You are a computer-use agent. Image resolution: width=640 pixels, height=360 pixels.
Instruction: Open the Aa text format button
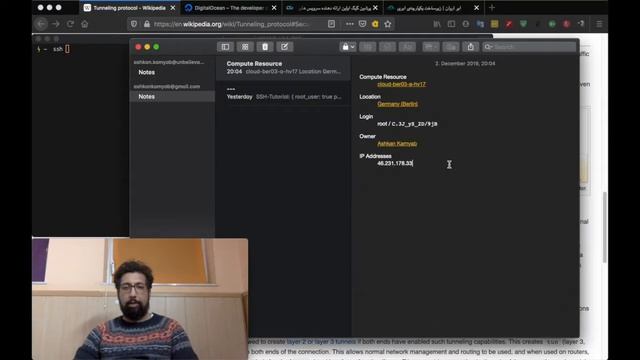407,47
